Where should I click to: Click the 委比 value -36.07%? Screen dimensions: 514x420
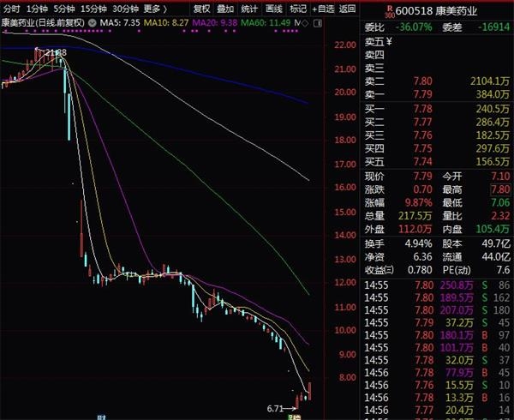(414, 27)
